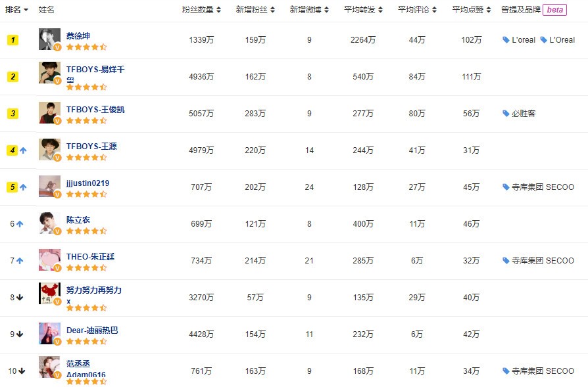Screen dimensions: 588x387
Task: Open the Dear-迪丽热巴 profile link
Action: point(92,330)
